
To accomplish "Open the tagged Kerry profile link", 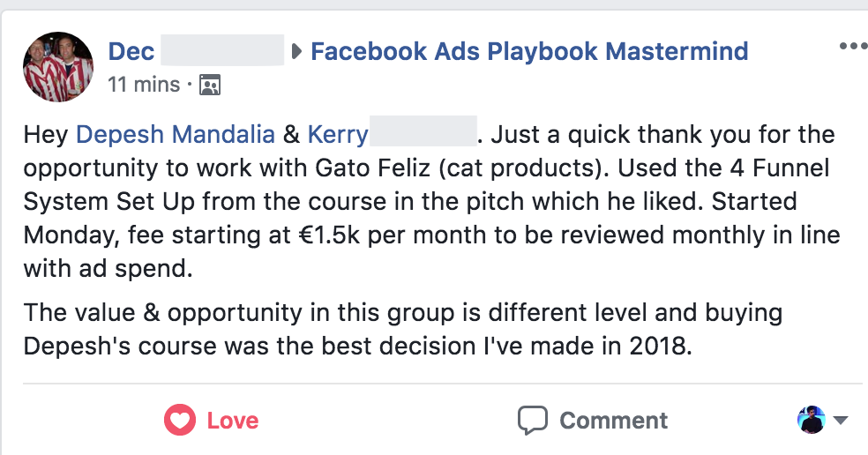I will point(338,135).
